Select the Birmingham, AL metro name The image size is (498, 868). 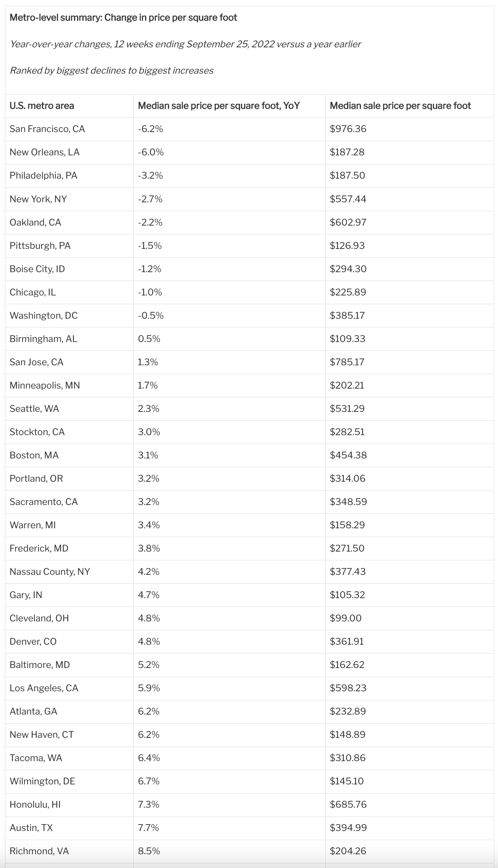44,339
